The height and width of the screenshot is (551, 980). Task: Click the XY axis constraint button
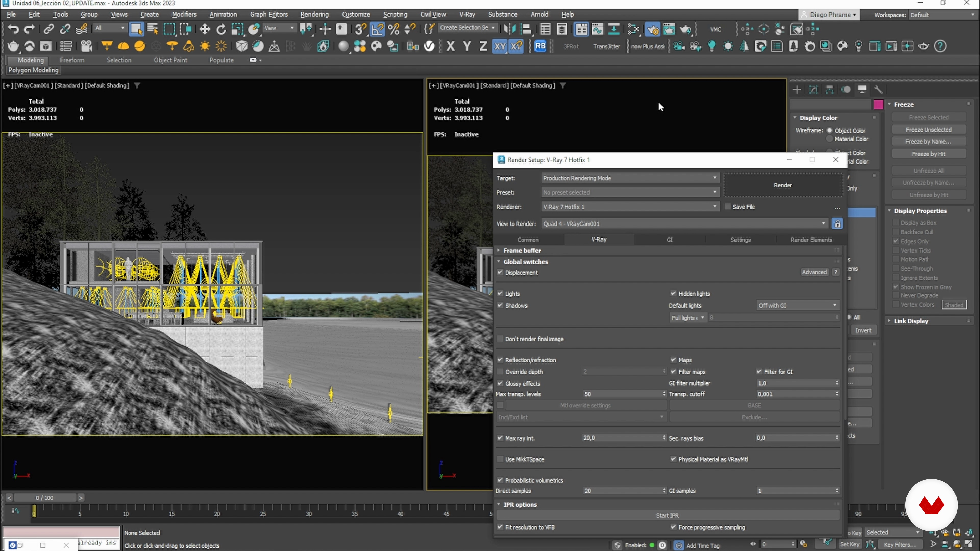(x=499, y=46)
